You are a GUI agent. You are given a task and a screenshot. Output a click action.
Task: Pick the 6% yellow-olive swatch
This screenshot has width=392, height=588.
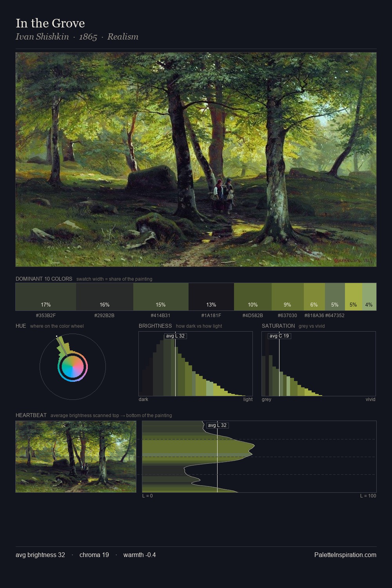pos(314,297)
